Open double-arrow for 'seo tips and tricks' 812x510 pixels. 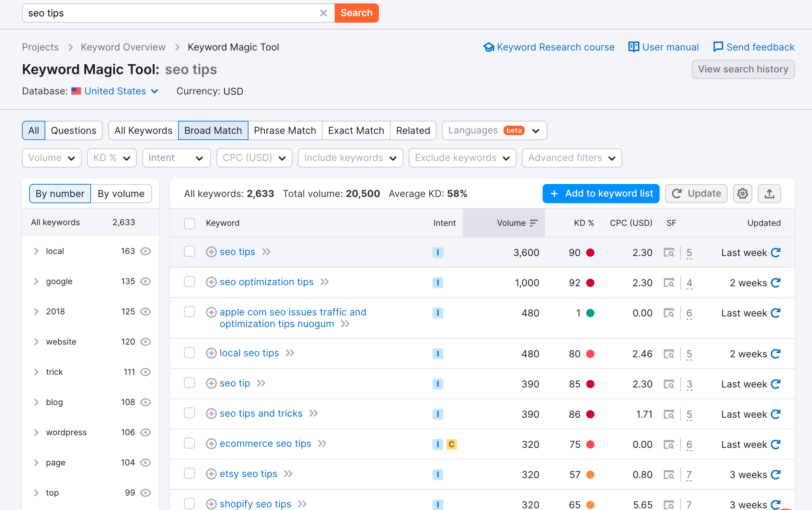[x=314, y=414]
